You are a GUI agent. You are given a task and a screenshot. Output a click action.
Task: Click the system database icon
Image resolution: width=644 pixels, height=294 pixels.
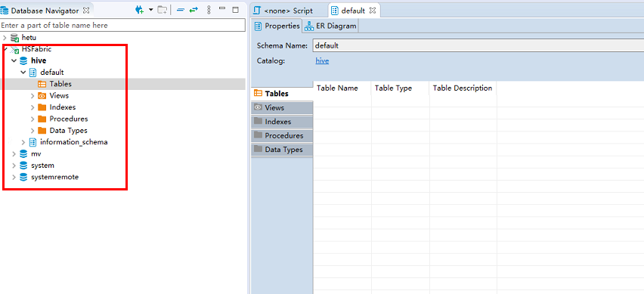(x=24, y=166)
